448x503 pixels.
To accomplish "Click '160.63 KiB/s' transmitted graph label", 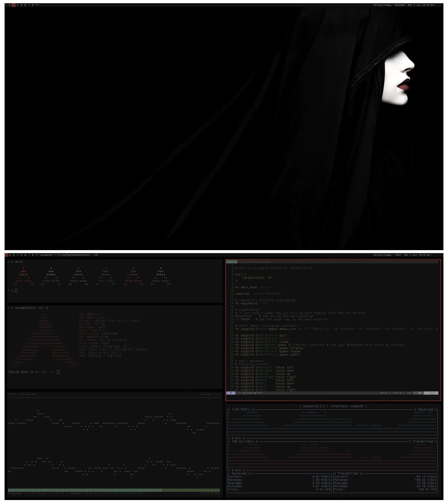I will [x=243, y=441].
